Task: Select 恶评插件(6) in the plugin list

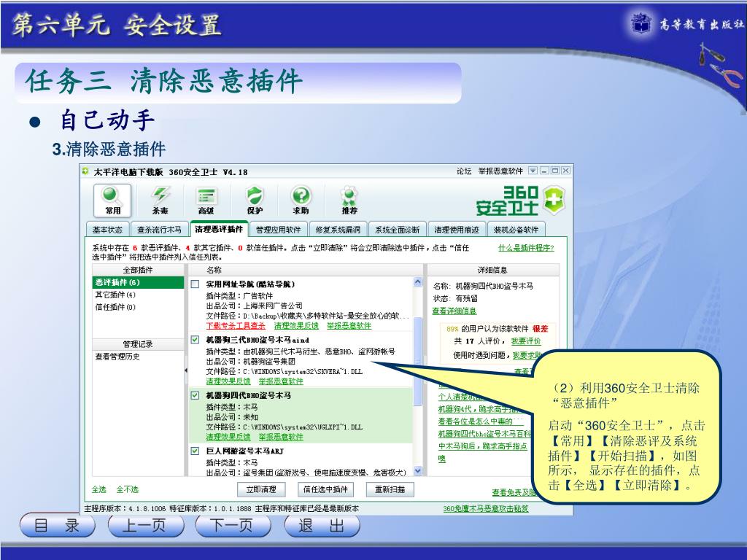Action: [x=138, y=282]
